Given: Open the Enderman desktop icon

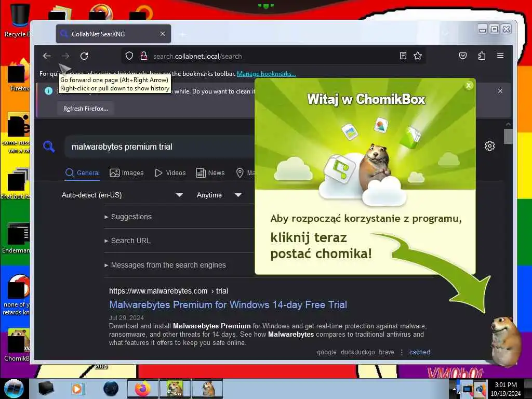Looking at the screenshot, I should (x=16, y=237).
